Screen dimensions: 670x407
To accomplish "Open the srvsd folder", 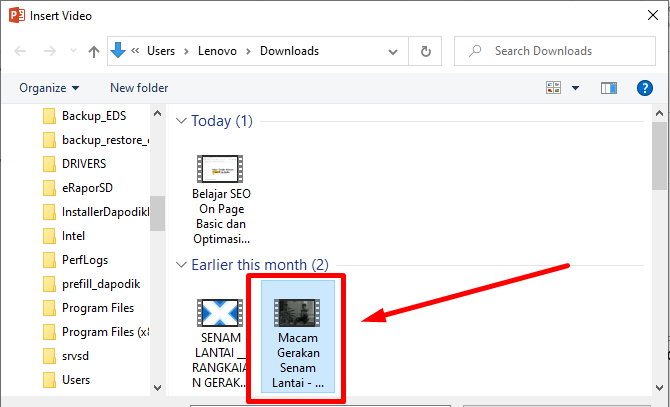I will pos(75,356).
